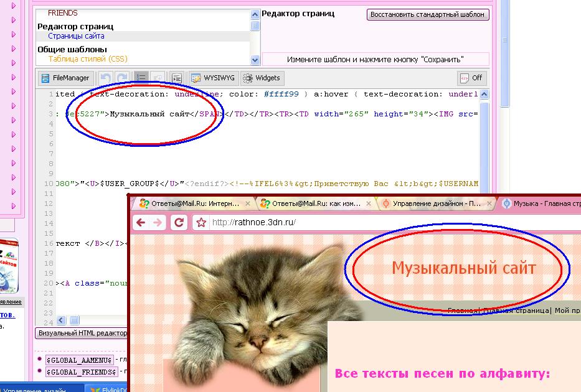Screen dimensions: 581x392
Task: Click browser back arrow button
Action: pyautogui.click(x=141, y=223)
